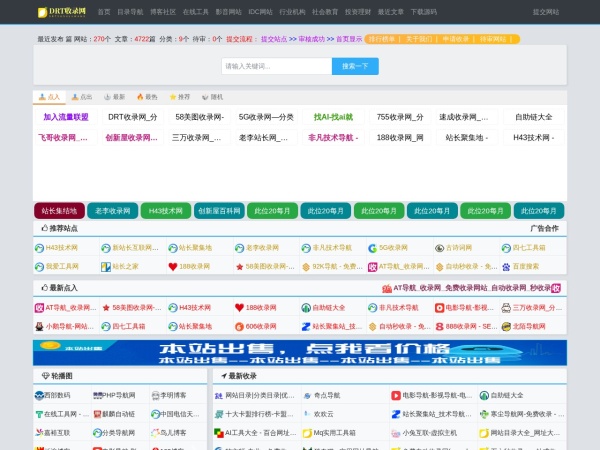Open the 首页 nav menu item
The image size is (600, 450).
[104, 12]
